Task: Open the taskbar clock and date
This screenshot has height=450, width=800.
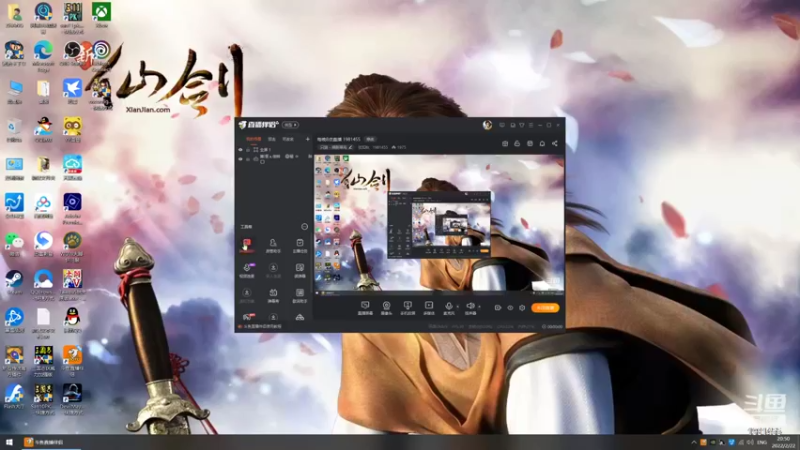Action: pyautogui.click(x=784, y=442)
